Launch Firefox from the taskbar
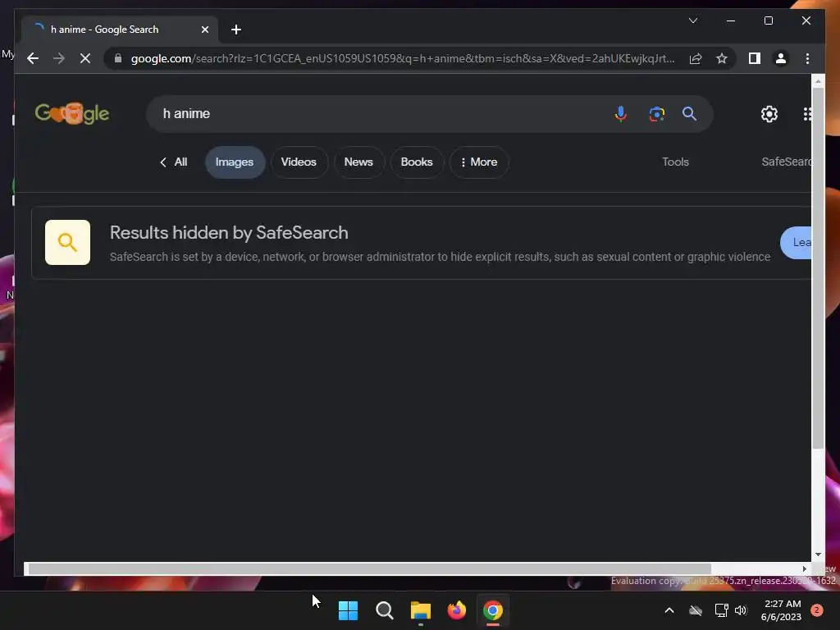Screen dimensions: 840x630 pyautogui.click(x=456, y=610)
